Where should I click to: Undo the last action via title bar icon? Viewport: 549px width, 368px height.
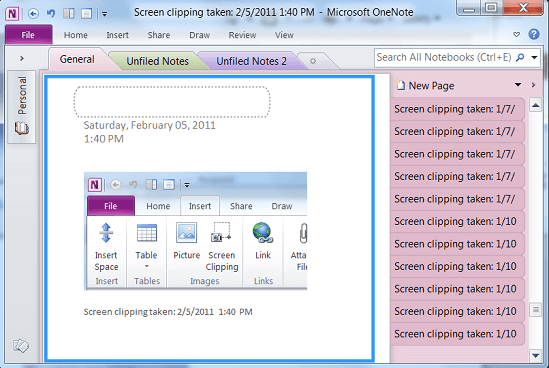point(51,14)
